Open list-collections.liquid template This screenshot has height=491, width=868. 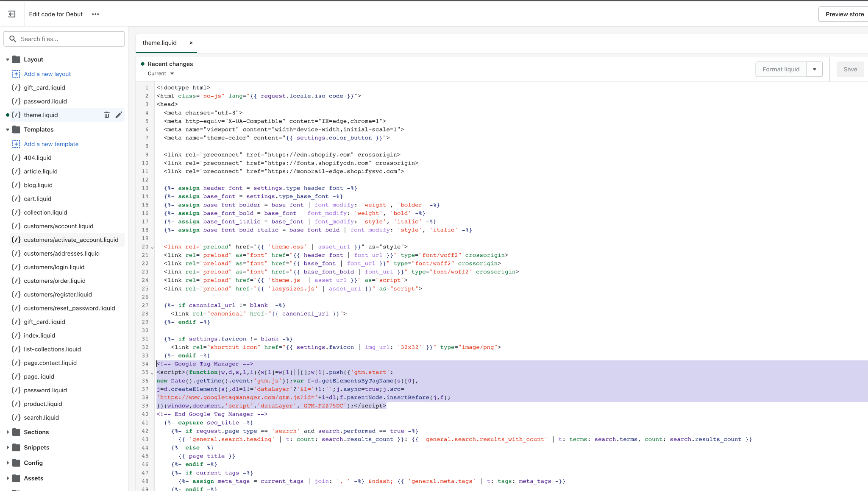tap(52, 349)
